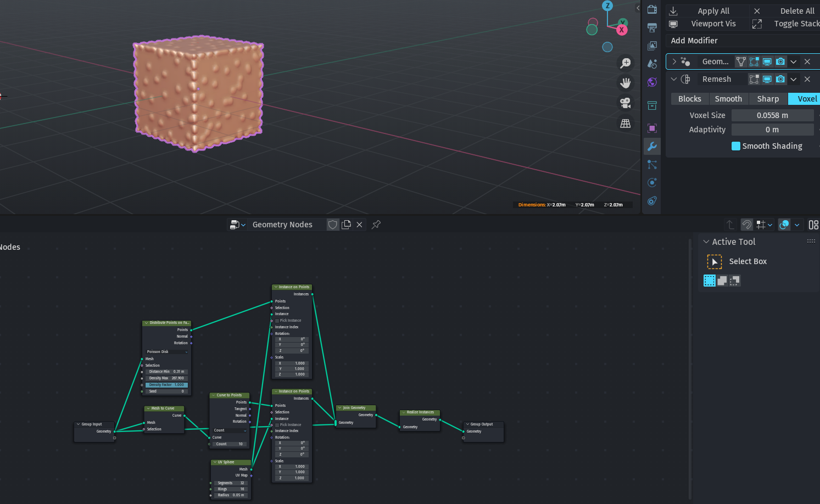Toggle Smooth Shading checkbox

coord(736,146)
